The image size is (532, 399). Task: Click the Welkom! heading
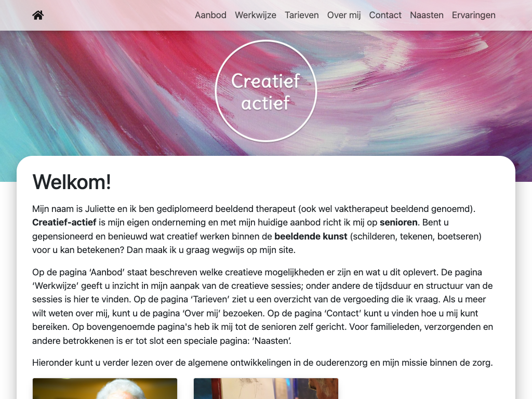click(x=72, y=182)
